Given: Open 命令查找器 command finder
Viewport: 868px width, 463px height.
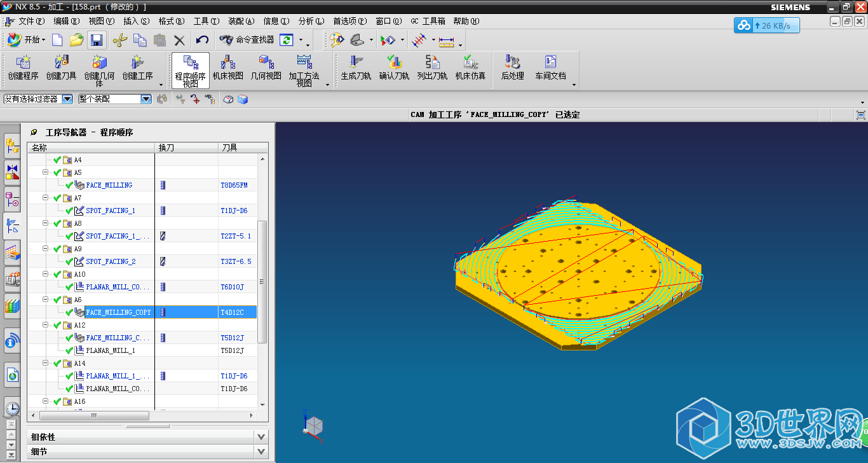Looking at the screenshot, I should click(x=247, y=40).
